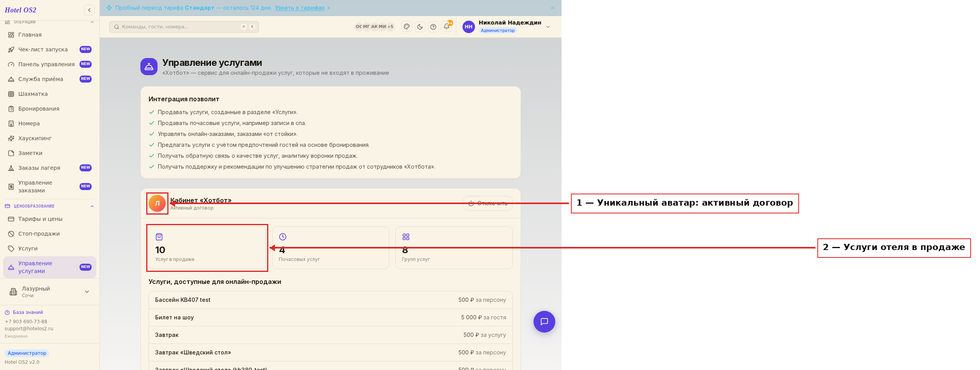The width and height of the screenshot is (980, 370).
Task: Click the Заметки note icon
Action: pos(11,153)
